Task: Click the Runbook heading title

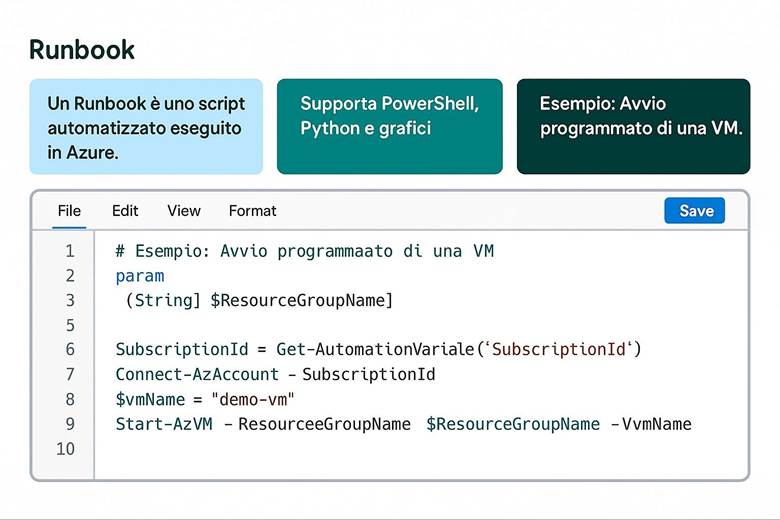Action: [x=82, y=50]
